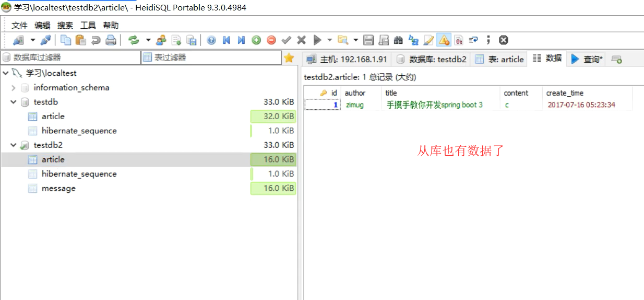Collapse the testdb database node
This screenshot has width=644, height=300.
click(14, 102)
